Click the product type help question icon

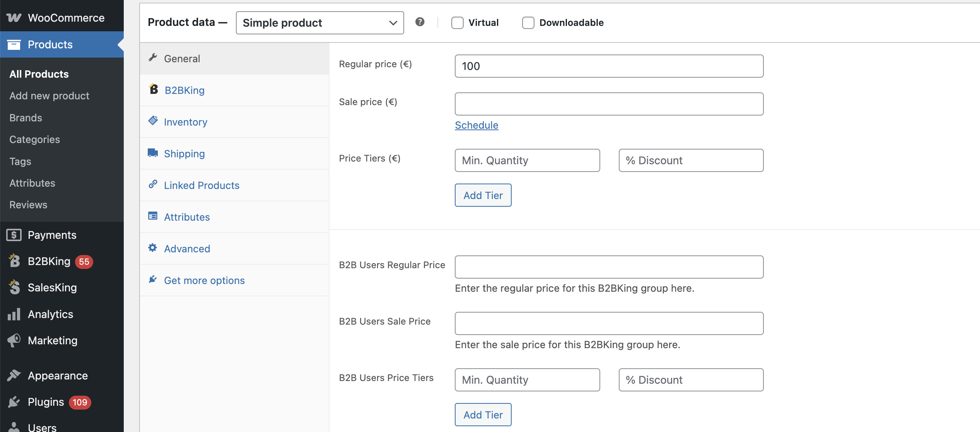pyautogui.click(x=420, y=22)
